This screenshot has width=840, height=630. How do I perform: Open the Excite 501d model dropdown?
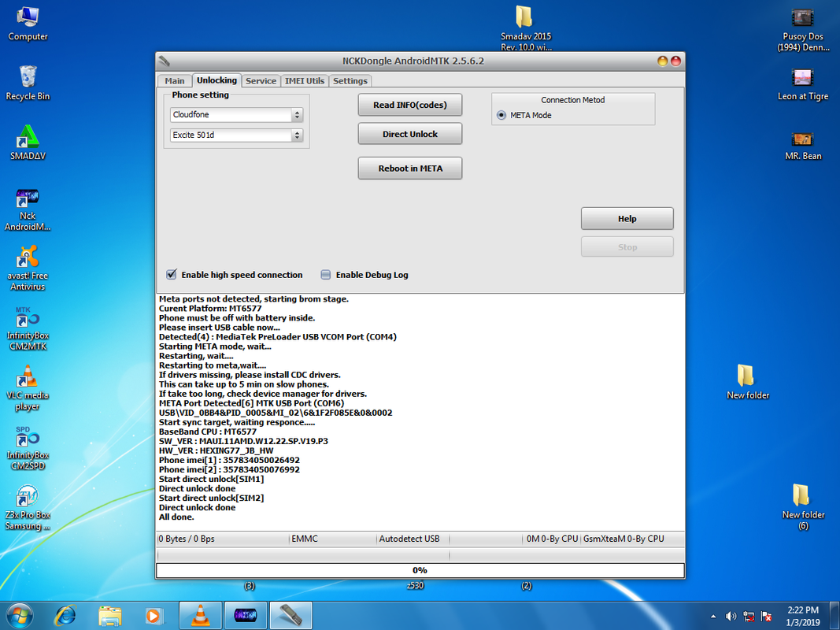pyautogui.click(x=237, y=135)
